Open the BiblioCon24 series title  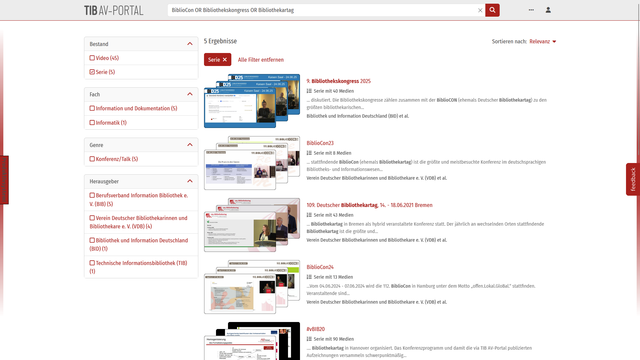[x=320, y=267]
